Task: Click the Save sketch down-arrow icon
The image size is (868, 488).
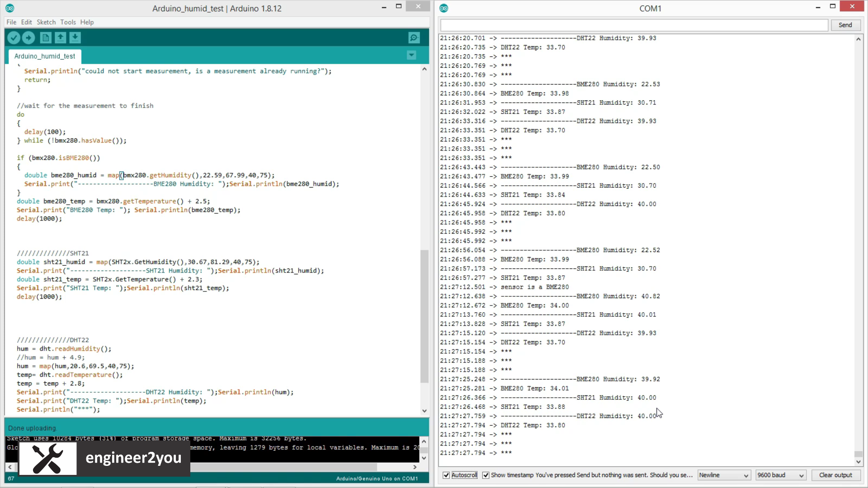Action: click(75, 38)
